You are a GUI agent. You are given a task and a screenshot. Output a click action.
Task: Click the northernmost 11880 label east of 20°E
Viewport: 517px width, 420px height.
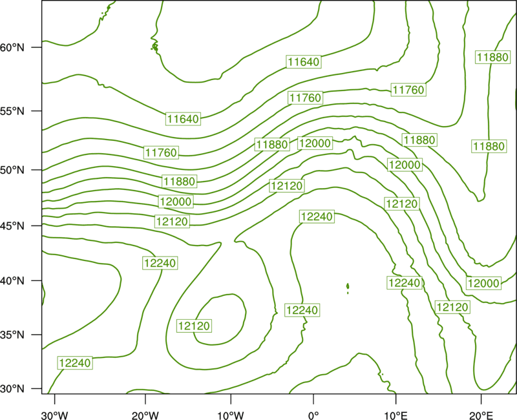click(492, 57)
